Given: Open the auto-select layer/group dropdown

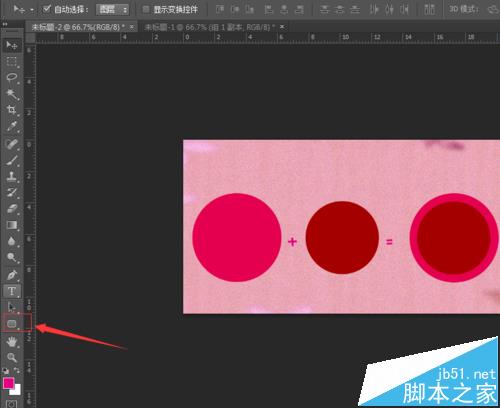Looking at the screenshot, I should click(112, 10).
